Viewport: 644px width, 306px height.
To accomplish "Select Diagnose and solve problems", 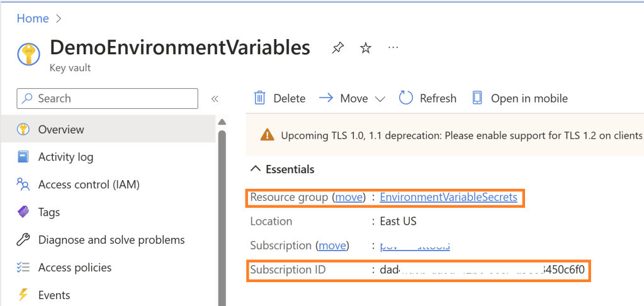I will click(x=111, y=240).
